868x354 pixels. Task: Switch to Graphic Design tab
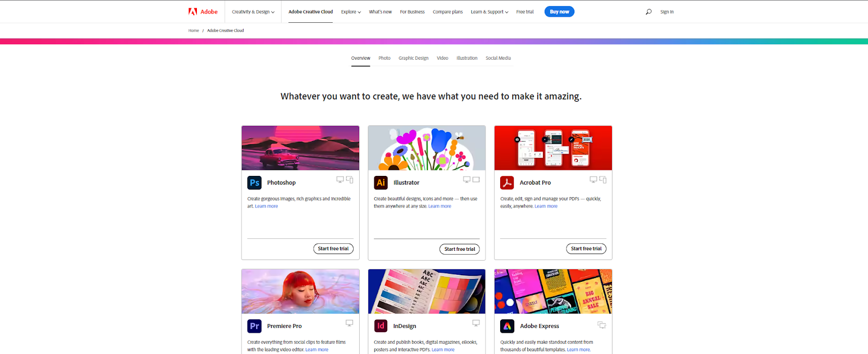(x=413, y=58)
